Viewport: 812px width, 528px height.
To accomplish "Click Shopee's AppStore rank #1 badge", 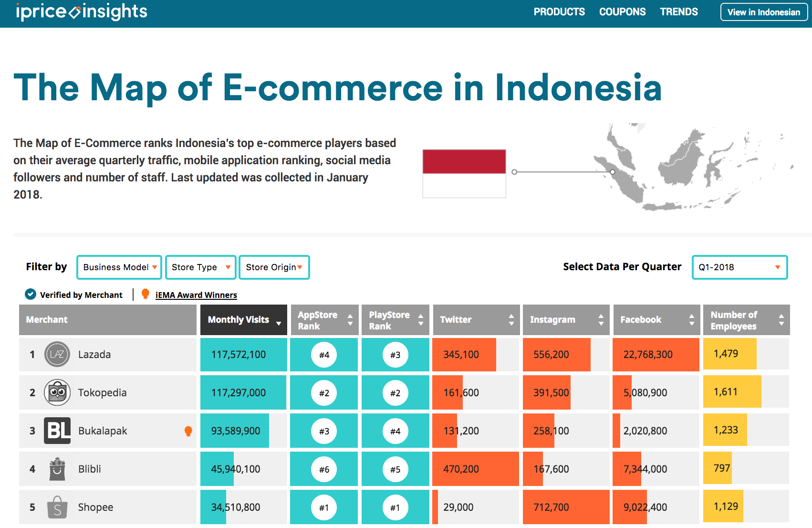I will pos(324,507).
